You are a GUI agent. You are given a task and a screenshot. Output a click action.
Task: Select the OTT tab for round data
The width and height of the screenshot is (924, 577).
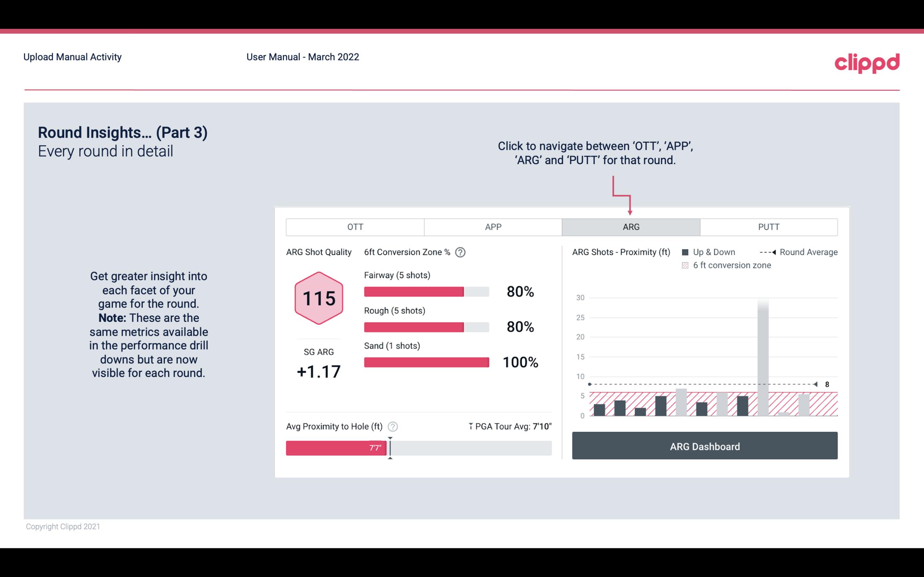coord(355,227)
